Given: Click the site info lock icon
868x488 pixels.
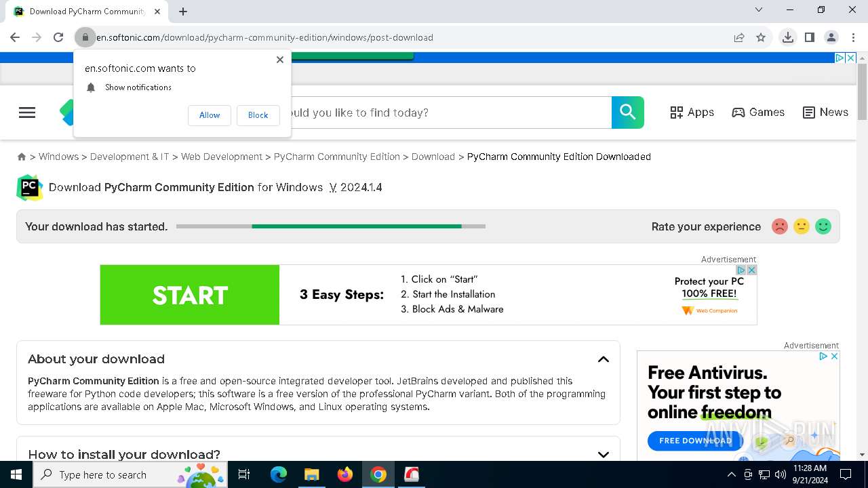Looking at the screenshot, I should coord(85,37).
